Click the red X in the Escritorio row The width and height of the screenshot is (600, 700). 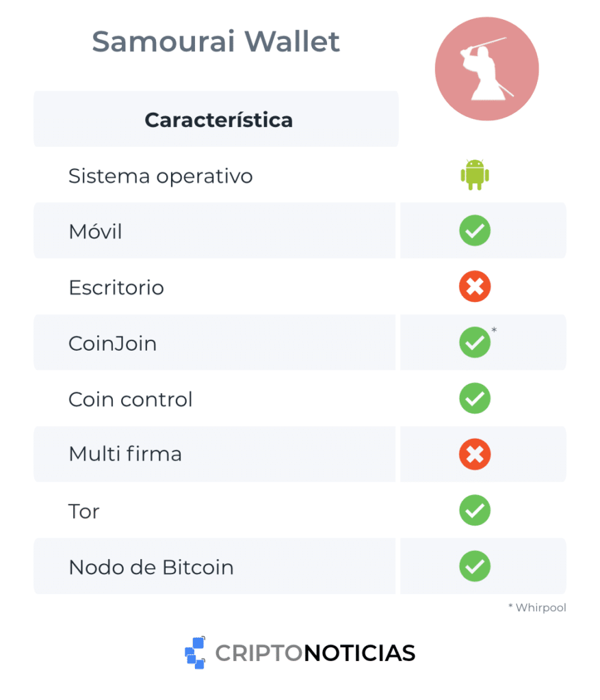pyautogui.click(x=475, y=287)
